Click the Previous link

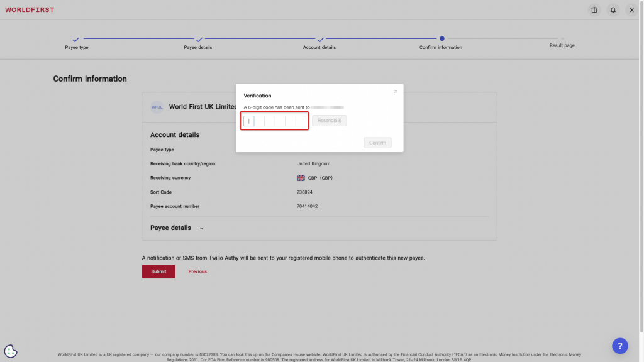pyautogui.click(x=197, y=271)
